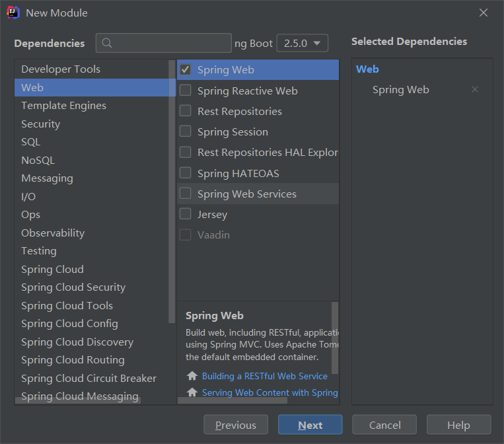Click the description panel vertical scrollbar
Viewport: 504px width, 444px height.
pyautogui.click(x=335, y=338)
